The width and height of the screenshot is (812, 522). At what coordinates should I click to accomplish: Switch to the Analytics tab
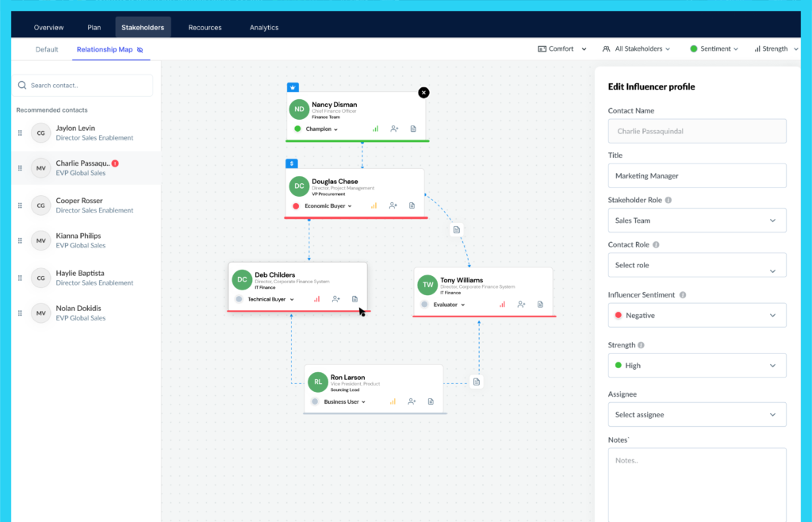[x=264, y=28]
